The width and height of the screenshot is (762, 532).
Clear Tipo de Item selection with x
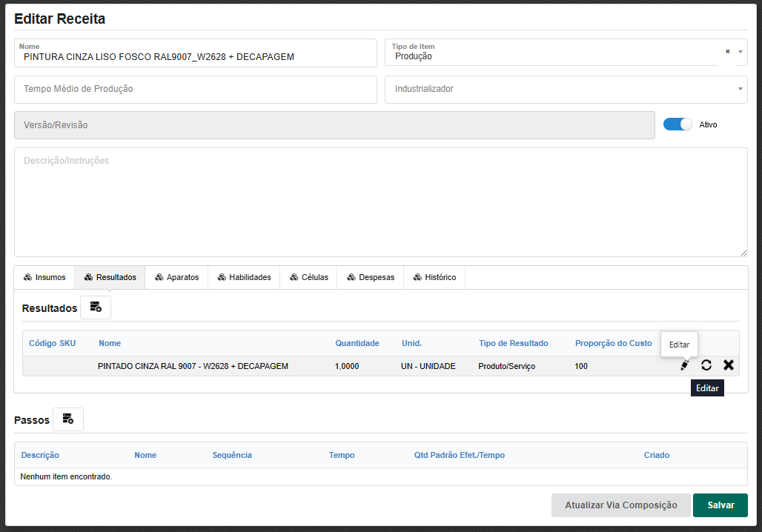click(727, 52)
